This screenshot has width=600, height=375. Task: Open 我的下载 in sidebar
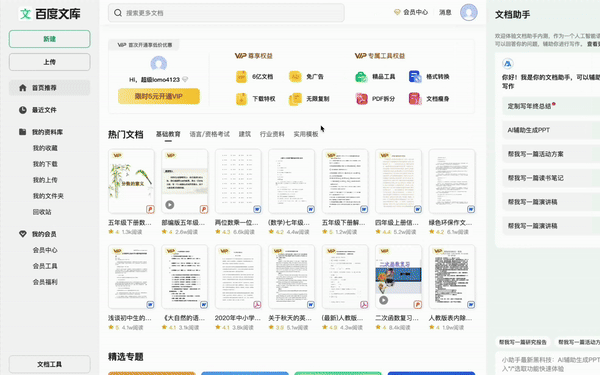(x=45, y=164)
